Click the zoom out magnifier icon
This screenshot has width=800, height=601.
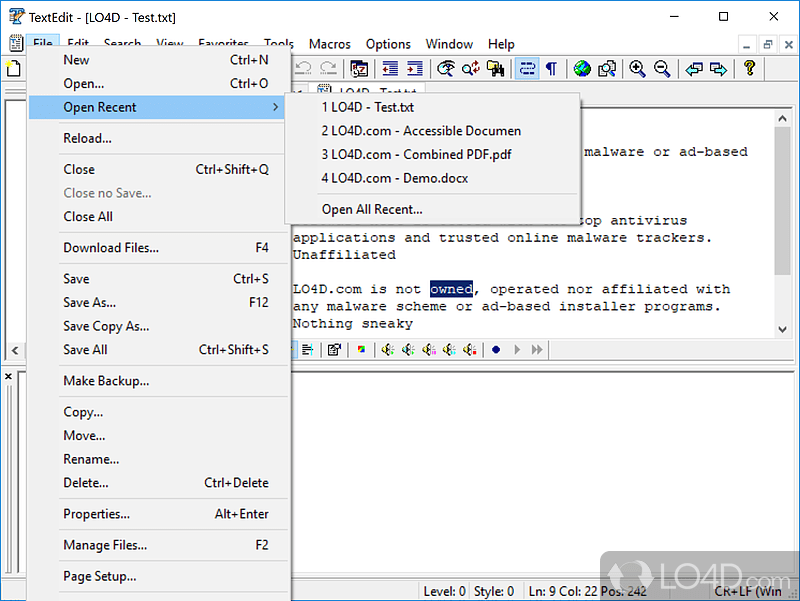662,68
